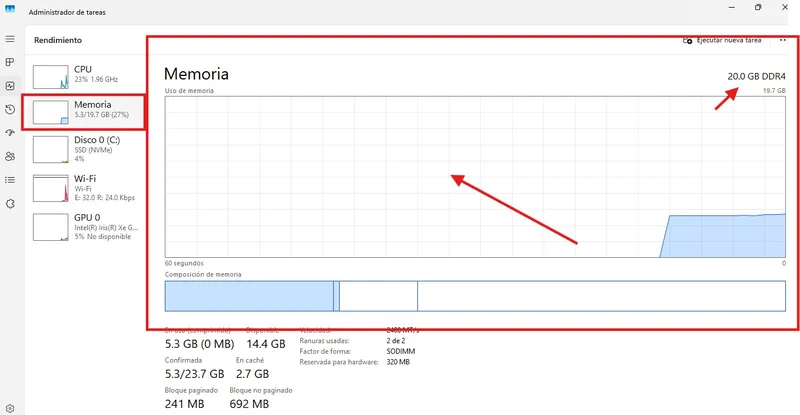The height and width of the screenshot is (415, 800).
Task: Click the 14.4 GB available value
Action: click(266, 344)
